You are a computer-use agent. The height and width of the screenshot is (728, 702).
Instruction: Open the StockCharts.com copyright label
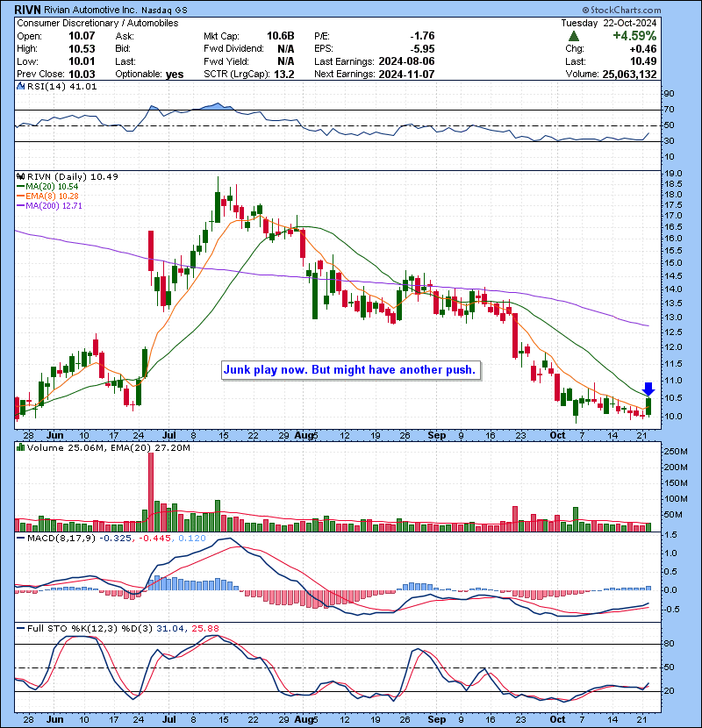[621, 10]
